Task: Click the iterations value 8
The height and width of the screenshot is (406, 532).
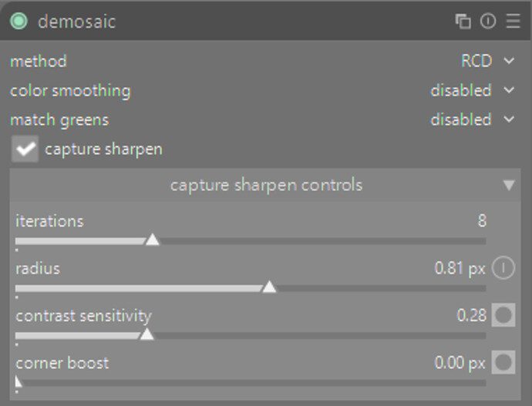Action: tap(482, 221)
